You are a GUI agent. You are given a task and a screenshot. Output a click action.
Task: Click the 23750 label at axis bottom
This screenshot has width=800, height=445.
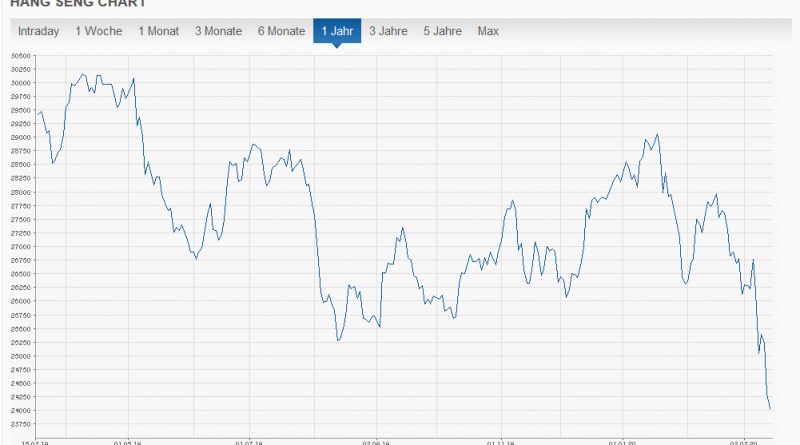22,424
